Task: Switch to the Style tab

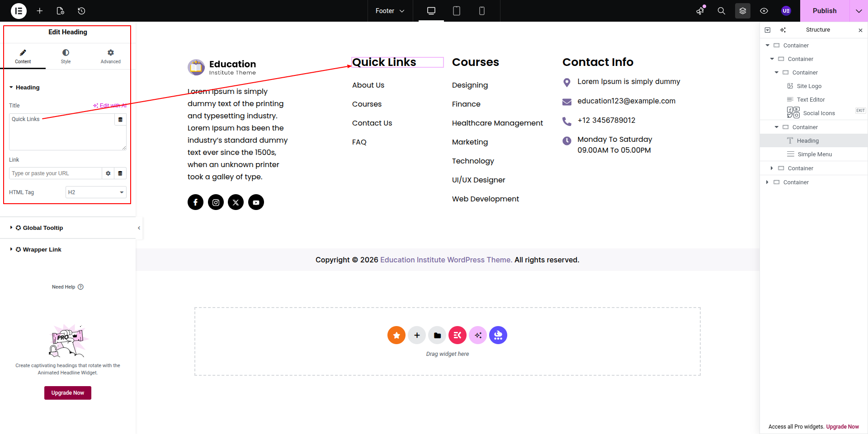Action: 66,56
